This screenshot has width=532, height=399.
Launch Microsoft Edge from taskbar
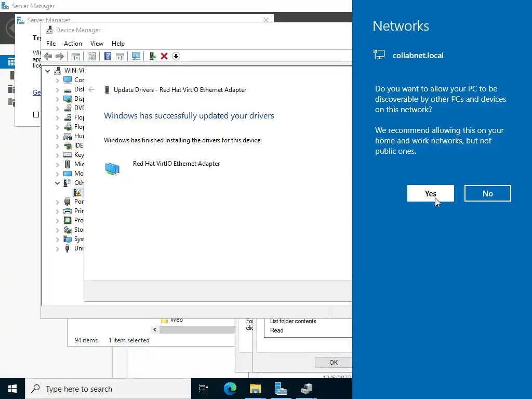click(230, 389)
